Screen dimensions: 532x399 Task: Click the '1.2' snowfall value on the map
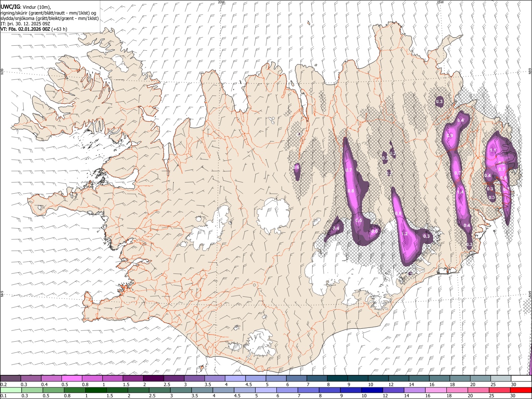coord(405,234)
